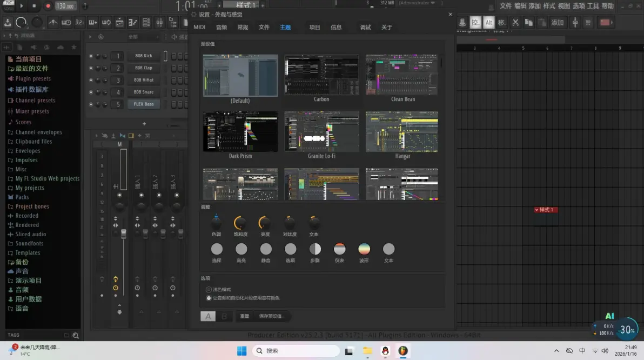Enable the 浅色模式 light mode option
Screen dimensions: 644x360
coord(209,290)
